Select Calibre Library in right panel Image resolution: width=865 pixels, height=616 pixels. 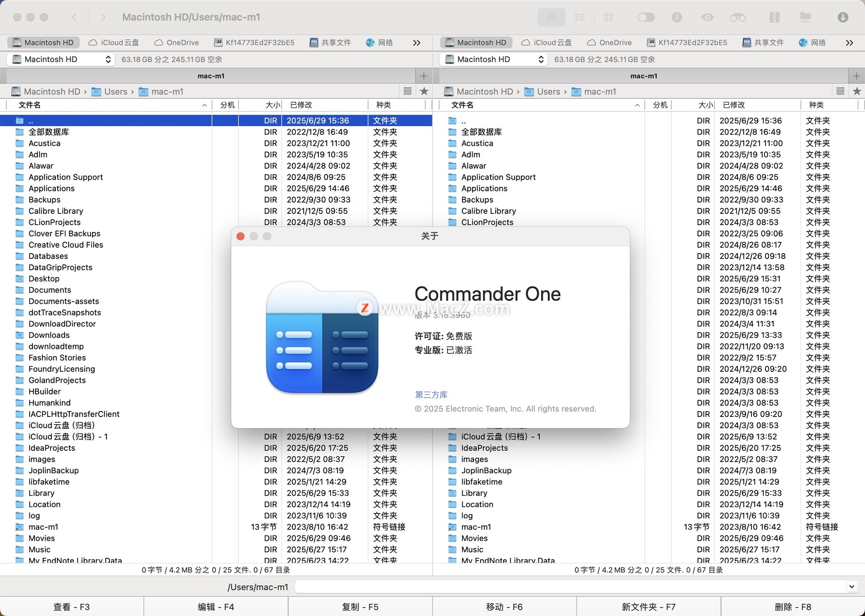(488, 211)
